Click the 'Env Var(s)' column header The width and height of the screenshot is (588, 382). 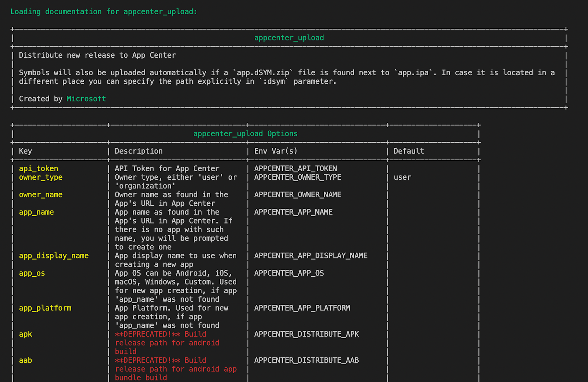click(276, 151)
